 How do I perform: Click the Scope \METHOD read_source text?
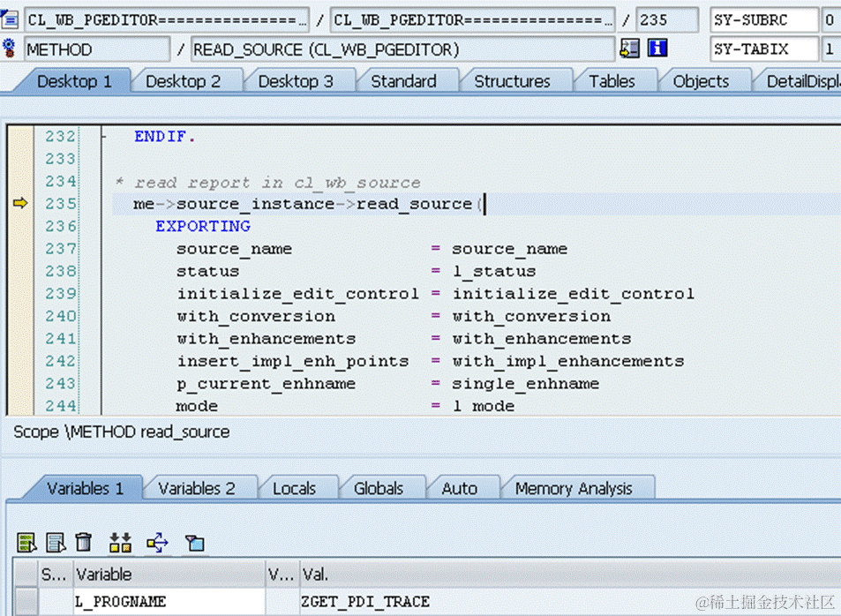pos(121,432)
